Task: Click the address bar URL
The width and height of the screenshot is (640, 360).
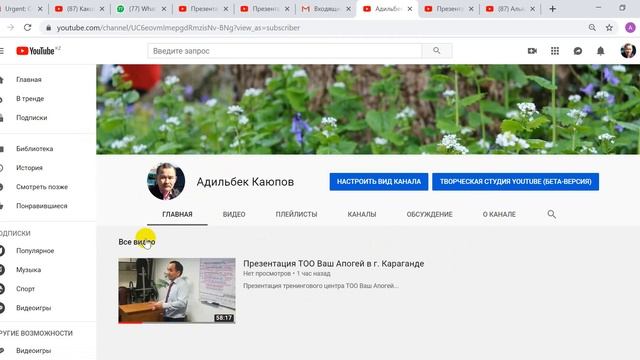Action: pyautogui.click(x=178, y=28)
